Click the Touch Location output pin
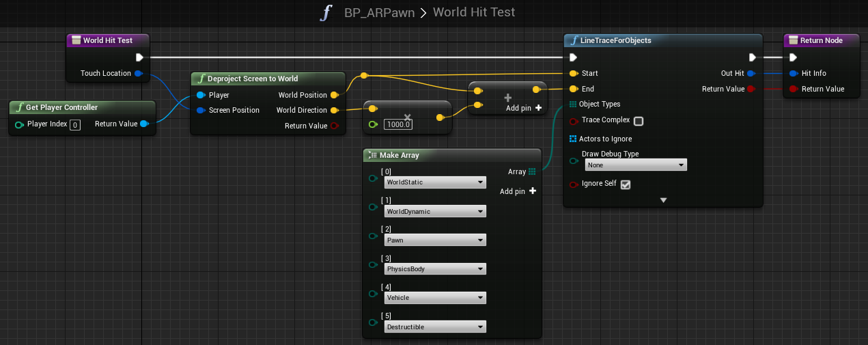868x345 pixels. tap(139, 73)
